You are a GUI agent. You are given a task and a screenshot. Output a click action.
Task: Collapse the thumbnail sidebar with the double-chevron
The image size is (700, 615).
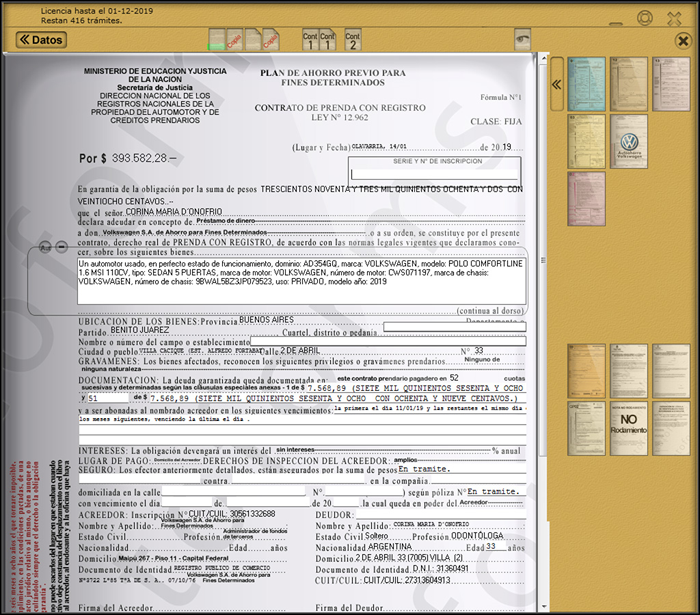[x=556, y=83]
